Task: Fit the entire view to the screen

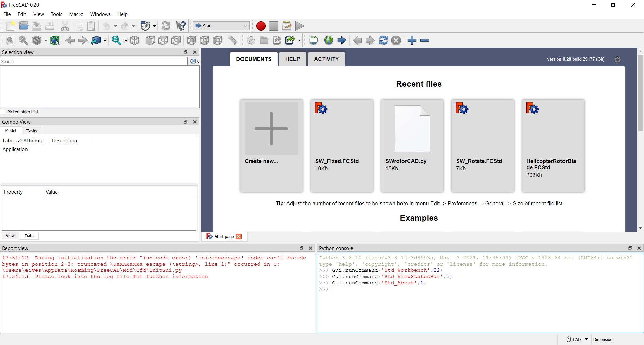Action: 10,40
